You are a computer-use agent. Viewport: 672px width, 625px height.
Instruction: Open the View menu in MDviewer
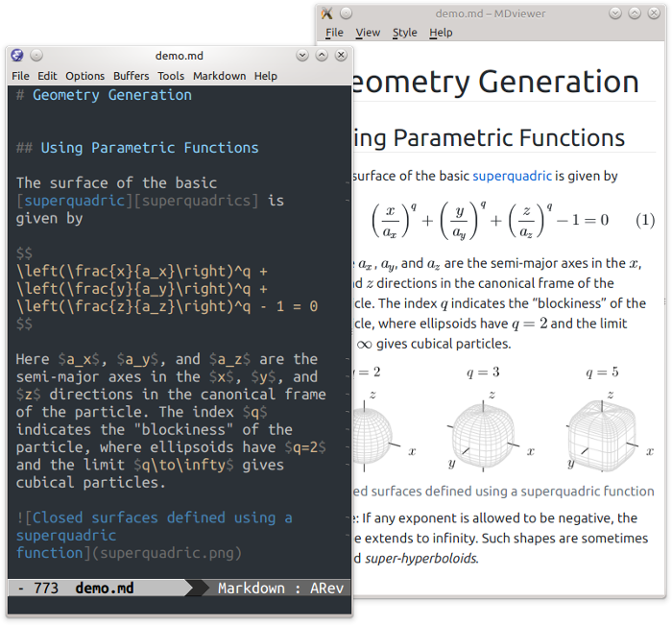point(368,33)
